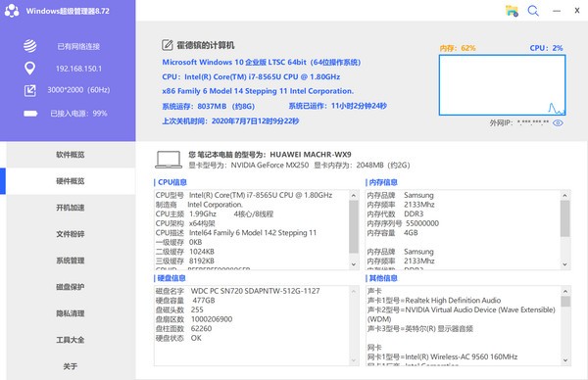Viewport: 588px width, 380px height.
Task: Click the edit icon beside computer name
Action: pyautogui.click(x=168, y=45)
